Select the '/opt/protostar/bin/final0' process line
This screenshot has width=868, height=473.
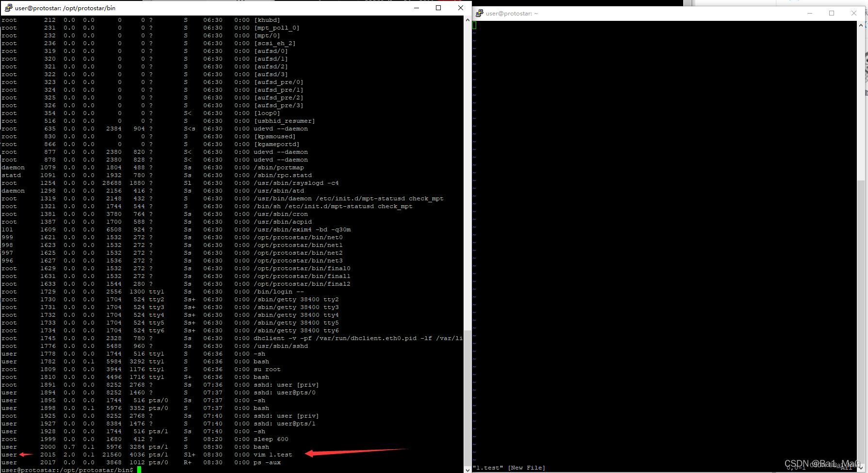click(303, 268)
